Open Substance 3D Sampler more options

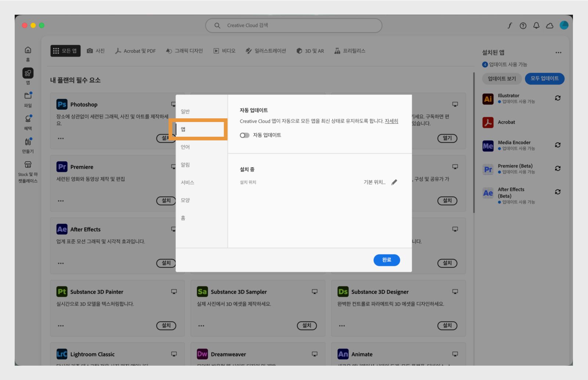[x=201, y=326]
